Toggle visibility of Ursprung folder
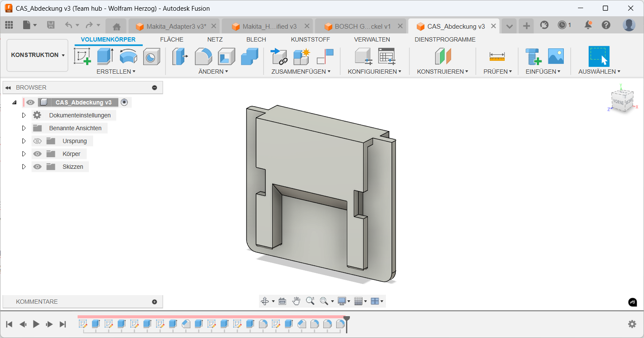Viewport: 644px width, 338px height. (37, 141)
